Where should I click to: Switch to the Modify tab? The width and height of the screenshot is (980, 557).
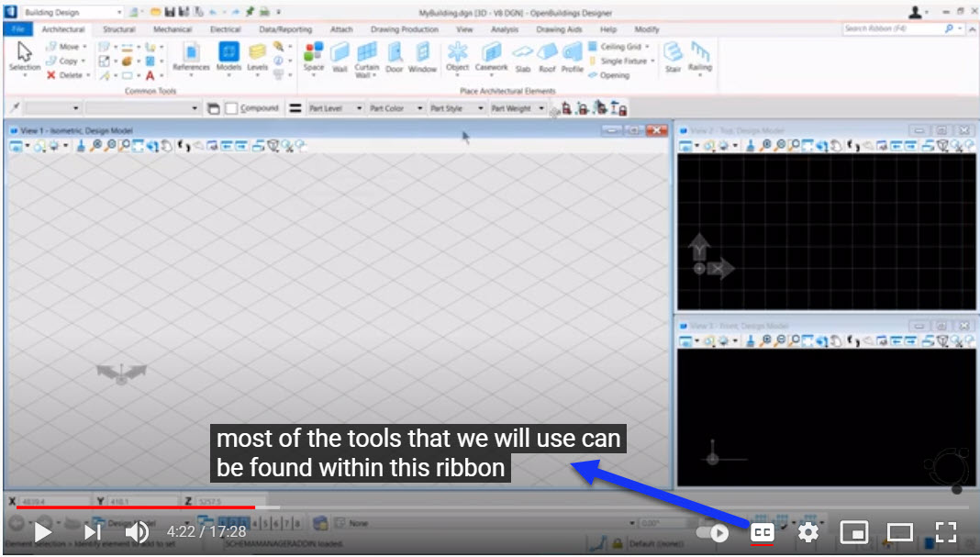click(647, 28)
